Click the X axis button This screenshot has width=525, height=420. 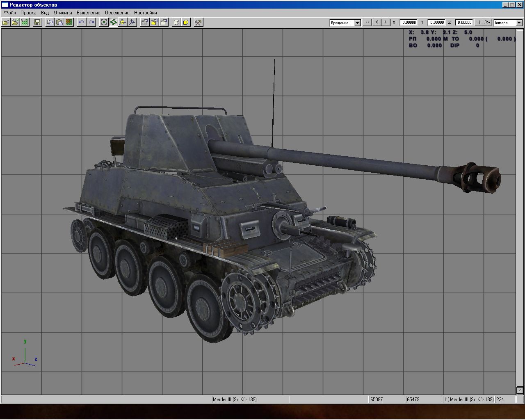[377, 23]
